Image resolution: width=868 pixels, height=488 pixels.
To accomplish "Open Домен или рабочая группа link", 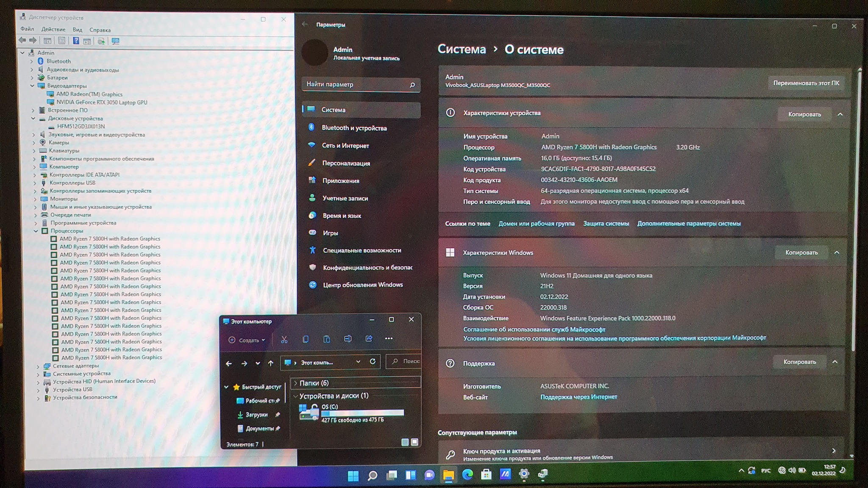I will click(x=536, y=224).
